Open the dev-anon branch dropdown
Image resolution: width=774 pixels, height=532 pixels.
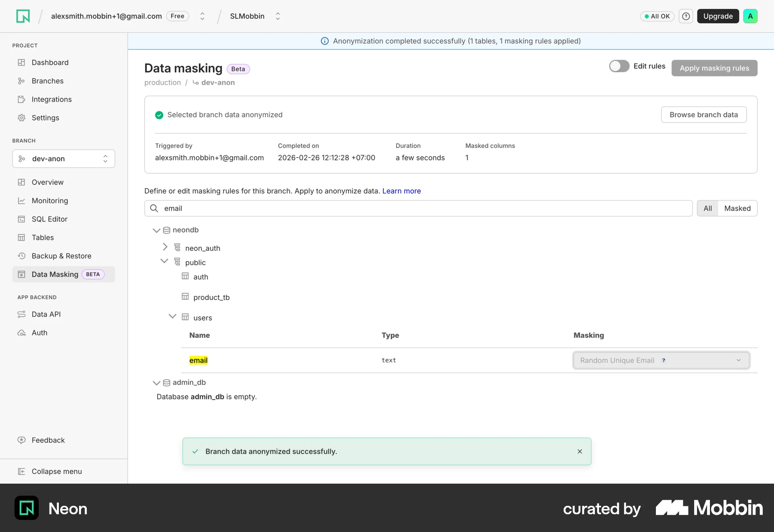tap(64, 159)
